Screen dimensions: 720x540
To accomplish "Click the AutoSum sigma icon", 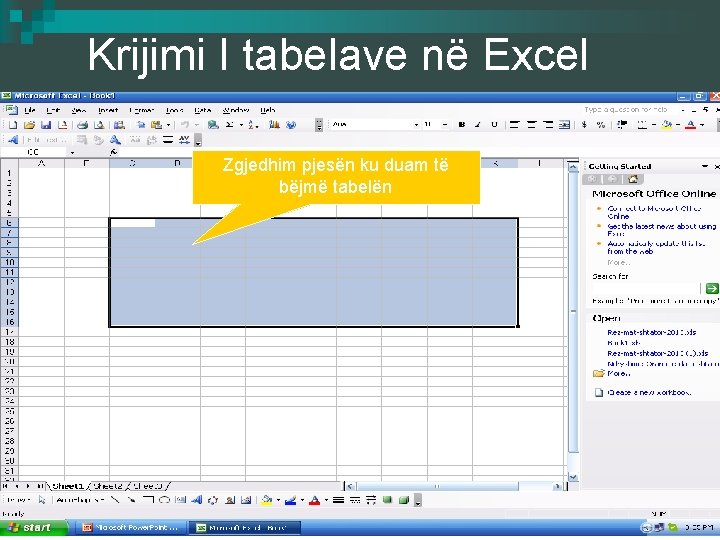I will click(230, 125).
